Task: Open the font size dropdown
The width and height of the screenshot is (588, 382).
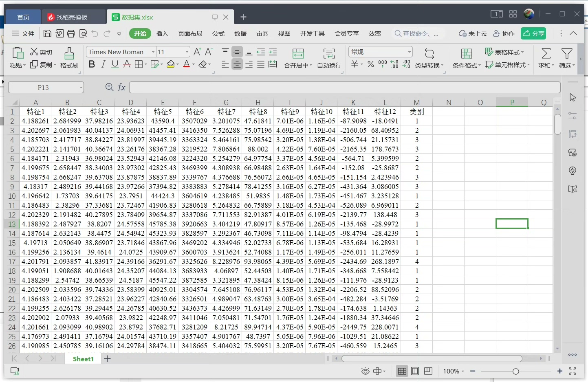Action: [x=187, y=52]
